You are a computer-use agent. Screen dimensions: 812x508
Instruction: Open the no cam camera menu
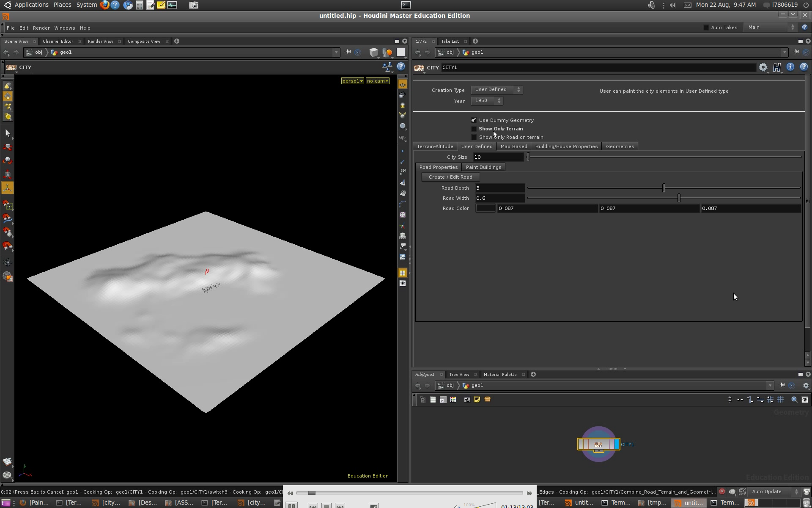pos(378,81)
